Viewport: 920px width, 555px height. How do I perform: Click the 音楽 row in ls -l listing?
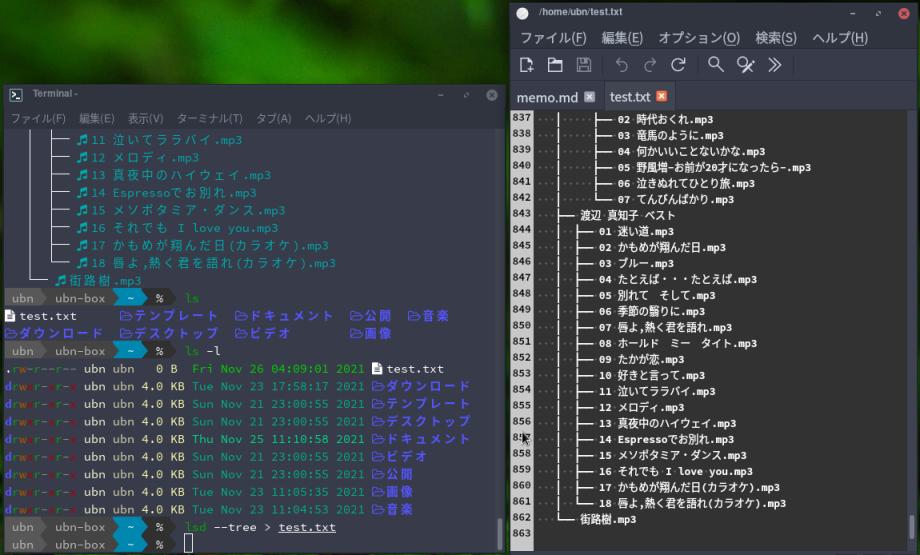tap(208, 510)
